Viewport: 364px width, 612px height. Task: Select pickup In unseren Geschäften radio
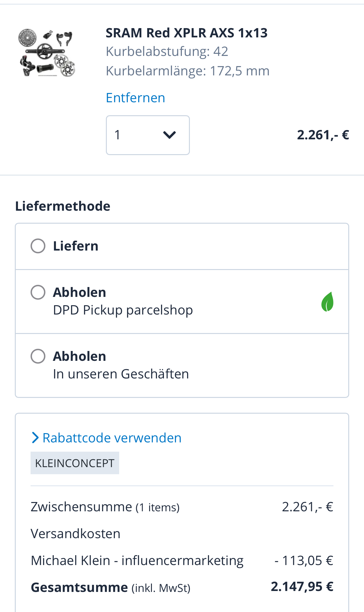pyautogui.click(x=38, y=356)
